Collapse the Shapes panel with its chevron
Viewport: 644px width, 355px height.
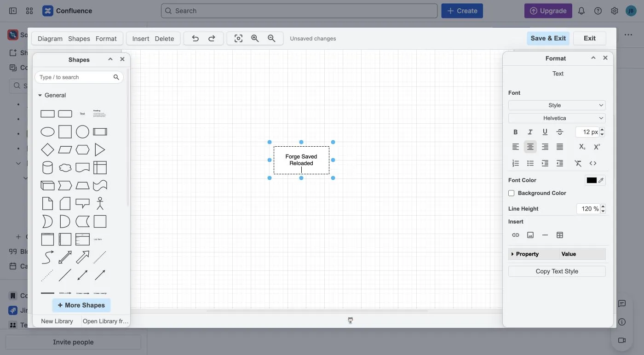pos(110,59)
